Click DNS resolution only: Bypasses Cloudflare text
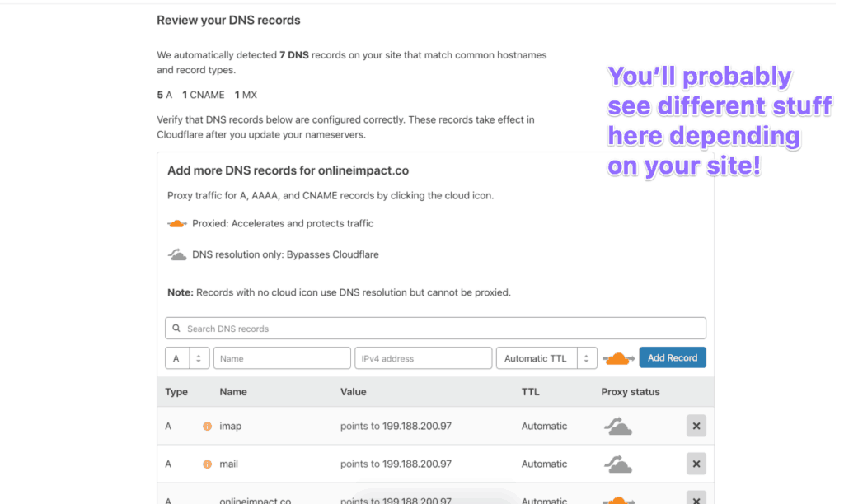844x504 pixels. tap(285, 254)
